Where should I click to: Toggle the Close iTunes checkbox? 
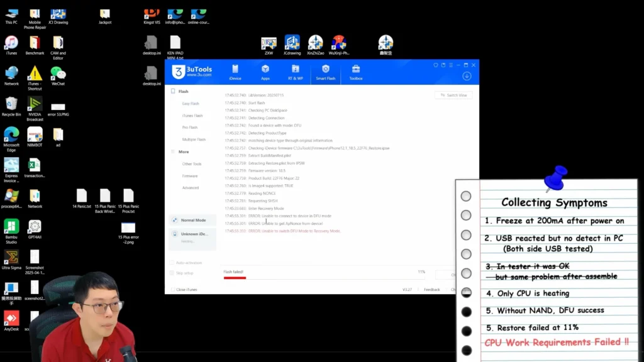[172, 290]
